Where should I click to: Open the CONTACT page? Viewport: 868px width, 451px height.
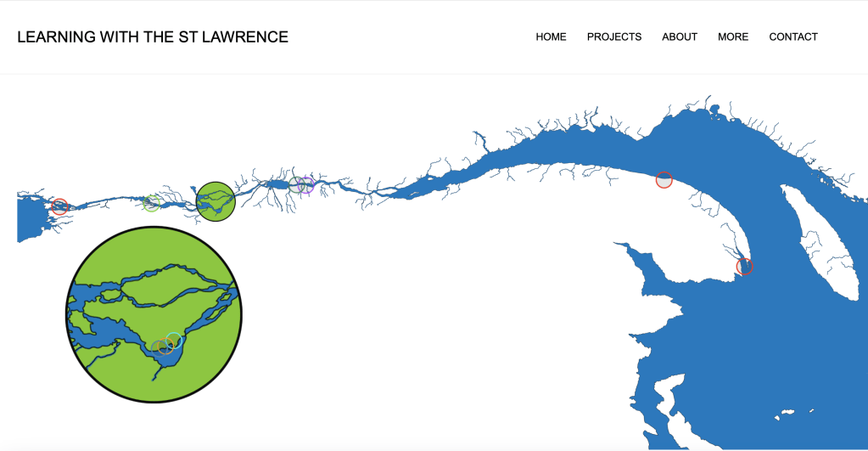coord(793,37)
